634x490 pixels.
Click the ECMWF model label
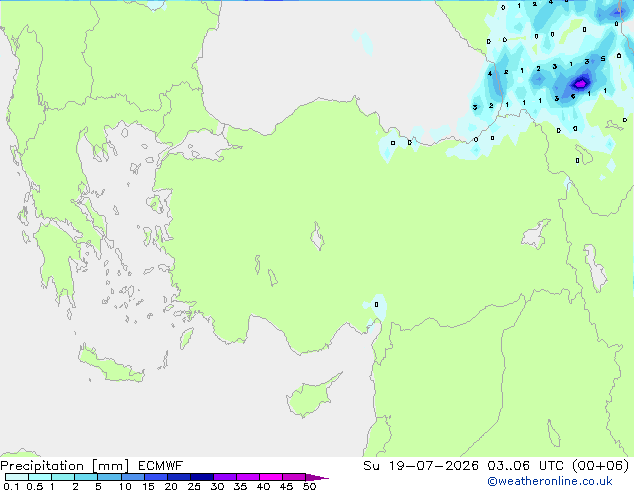[x=161, y=466]
